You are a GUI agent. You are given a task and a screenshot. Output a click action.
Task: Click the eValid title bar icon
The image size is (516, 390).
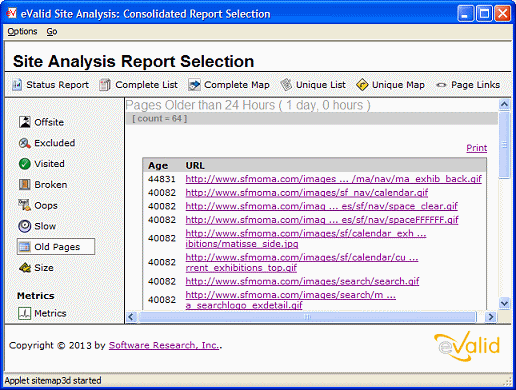coord(11,13)
